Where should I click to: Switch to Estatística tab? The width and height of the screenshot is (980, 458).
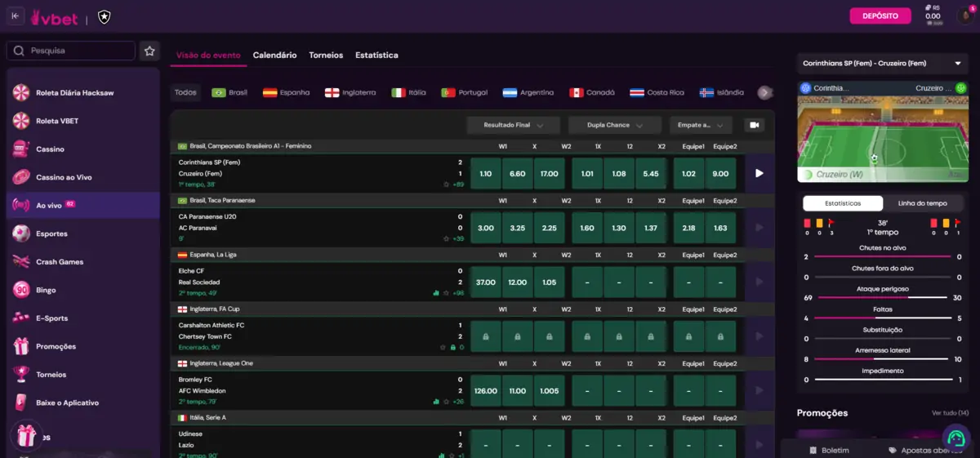[376, 56]
